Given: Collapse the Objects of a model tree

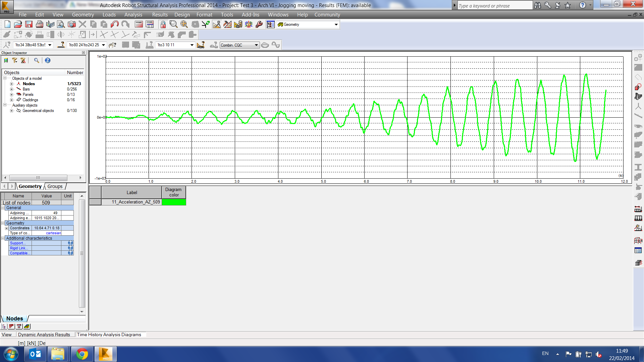Looking at the screenshot, I should click(5, 78).
